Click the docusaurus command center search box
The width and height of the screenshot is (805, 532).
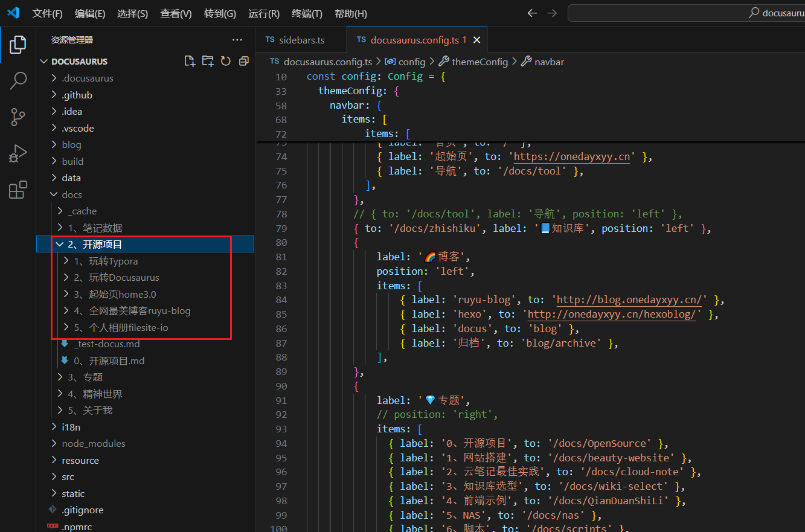(686, 13)
